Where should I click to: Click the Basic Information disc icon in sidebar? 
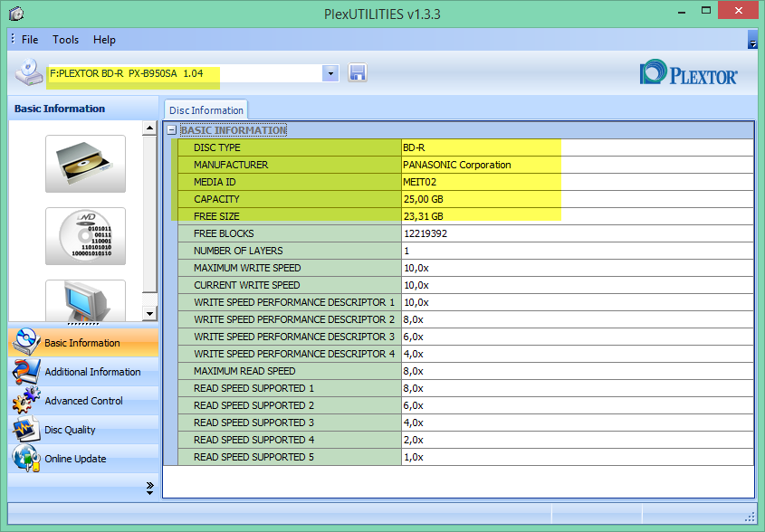tap(26, 342)
